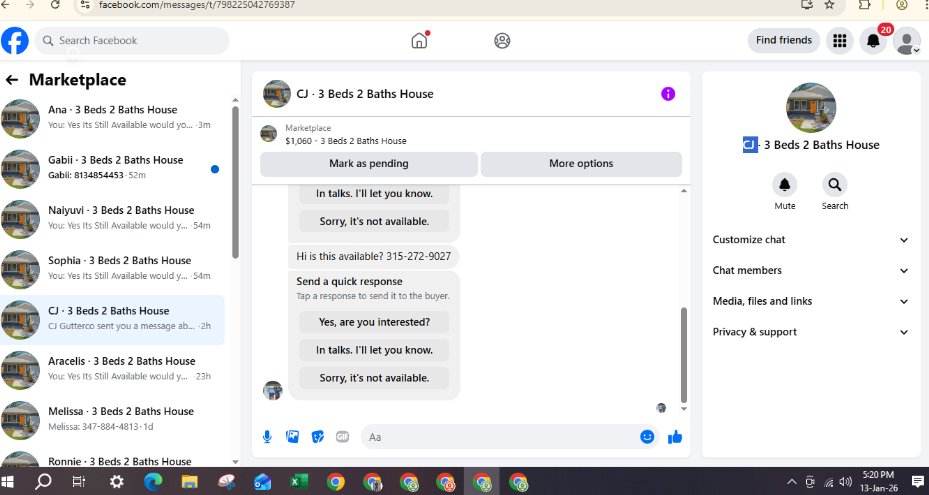Screen dimensions: 929x495
Task: Click the Mute bell icon
Action: tap(784, 185)
